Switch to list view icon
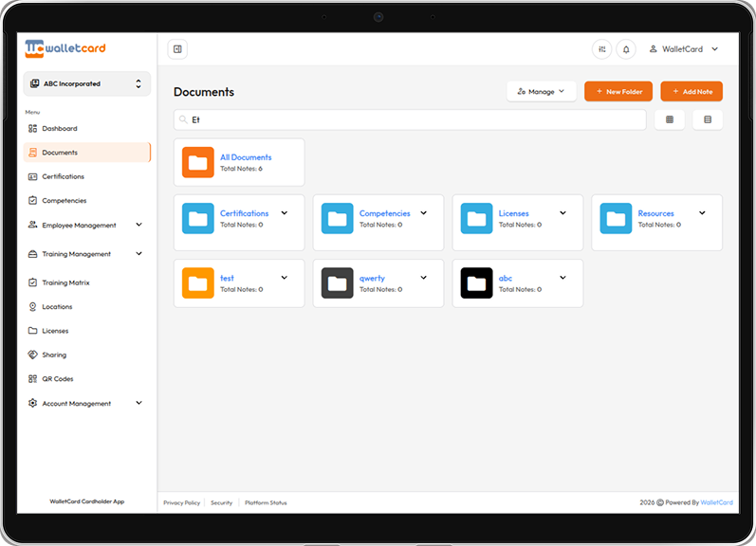Screen dimensions: 756x546 (708, 119)
